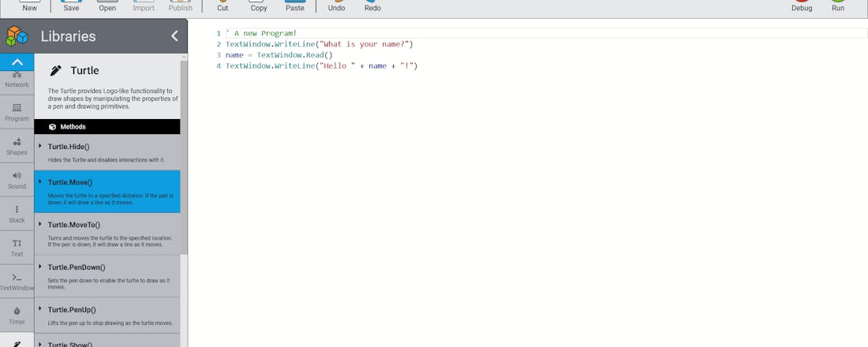Viewport: 868px width, 347px height.
Task: Save the current program
Action: point(71,6)
